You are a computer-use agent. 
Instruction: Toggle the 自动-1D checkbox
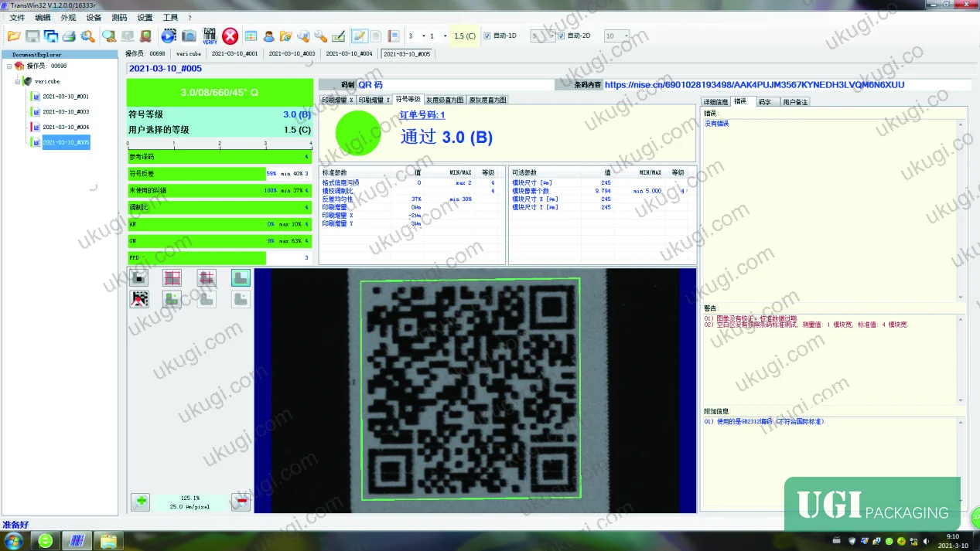click(487, 36)
